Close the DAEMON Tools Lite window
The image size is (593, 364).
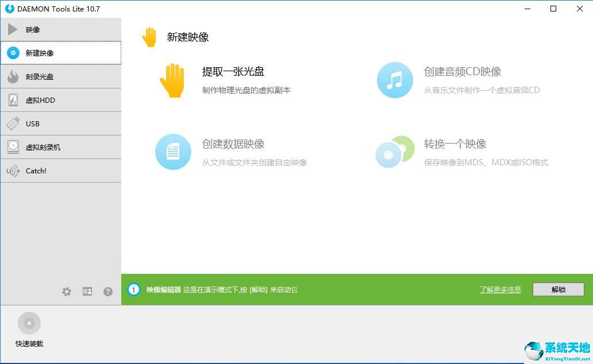click(x=579, y=9)
